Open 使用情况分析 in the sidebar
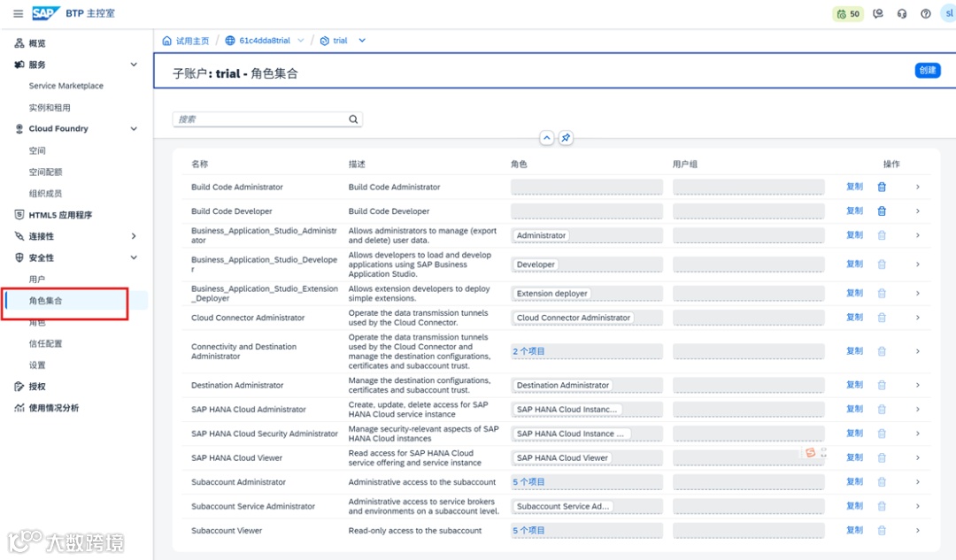The width and height of the screenshot is (956, 560). pos(54,408)
